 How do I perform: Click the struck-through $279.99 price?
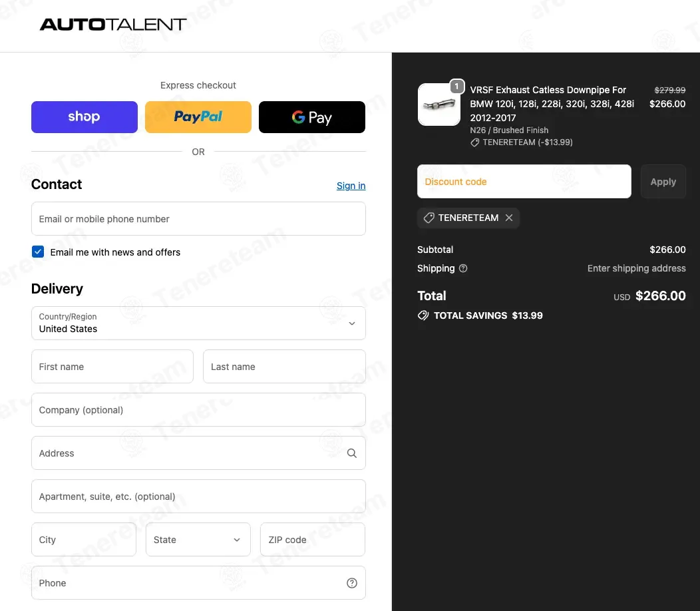coord(669,91)
